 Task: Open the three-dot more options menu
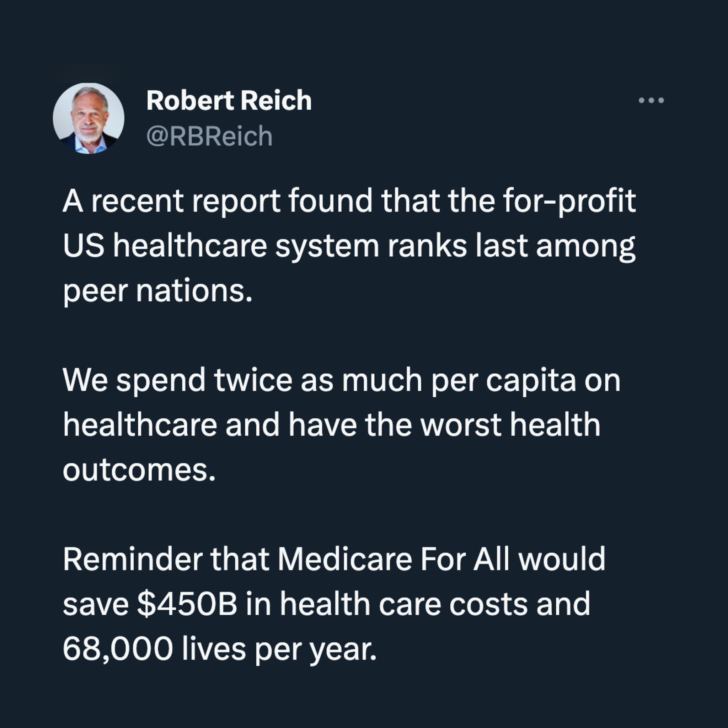point(651,101)
